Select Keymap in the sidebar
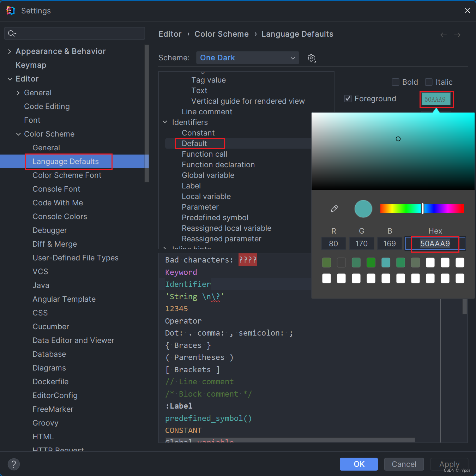 pyautogui.click(x=31, y=65)
